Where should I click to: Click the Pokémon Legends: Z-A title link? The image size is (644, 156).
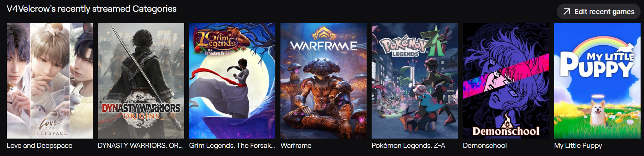pos(408,146)
